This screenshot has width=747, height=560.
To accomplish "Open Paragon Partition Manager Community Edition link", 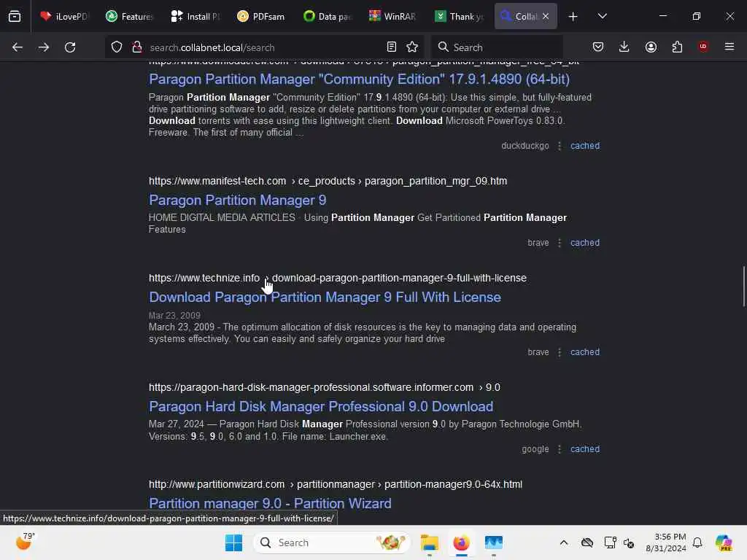I will [359, 79].
